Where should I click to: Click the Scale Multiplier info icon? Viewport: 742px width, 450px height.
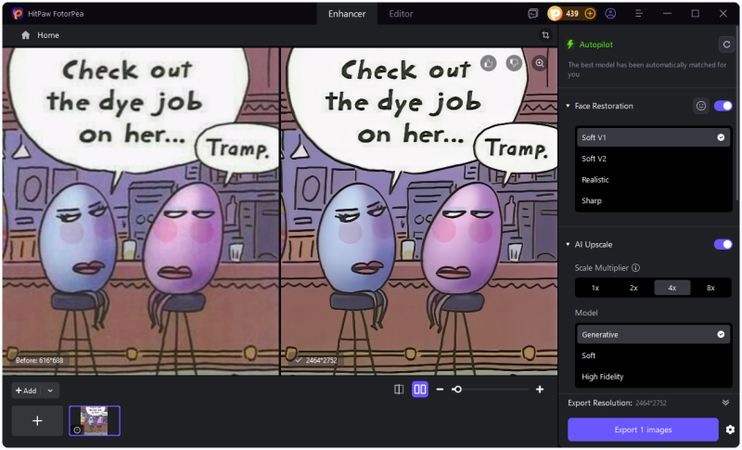[636, 268]
